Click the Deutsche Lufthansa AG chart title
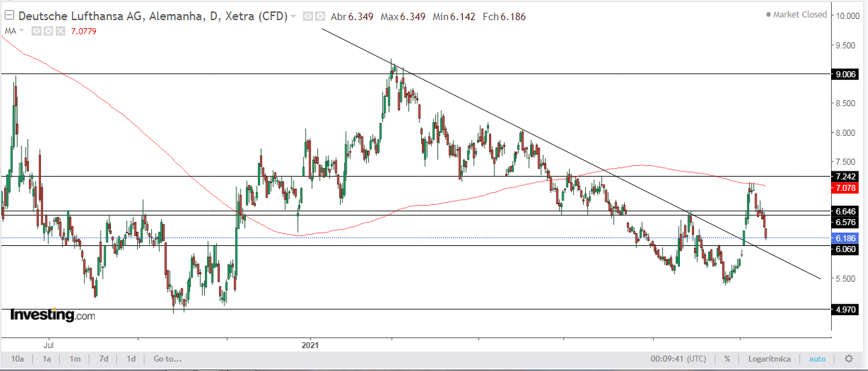The height and width of the screenshot is (371, 868). pyautogui.click(x=152, y=16)
